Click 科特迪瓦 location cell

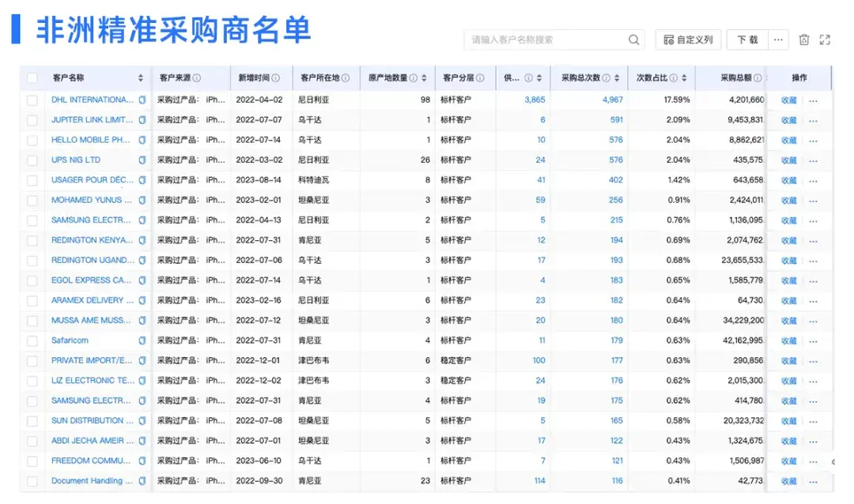314,179
